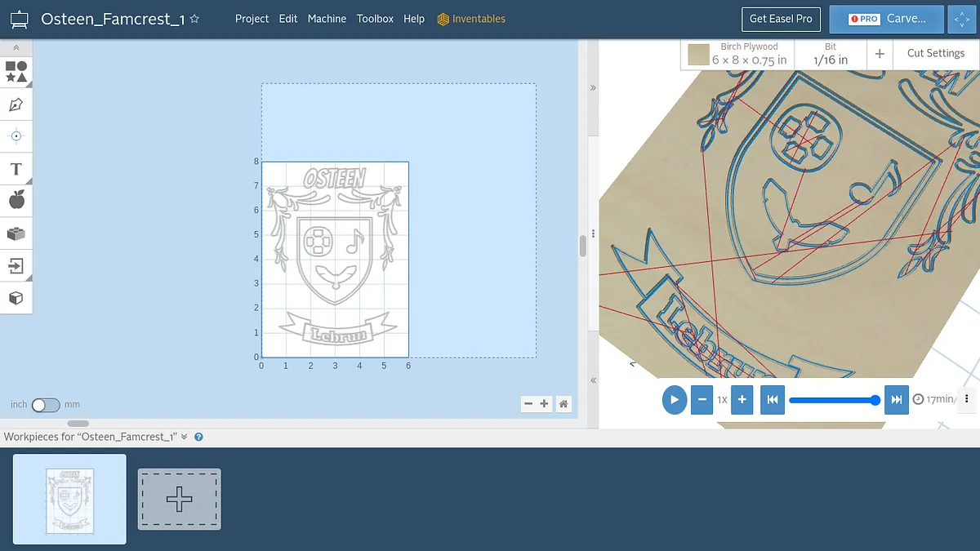Screen dimensions: 980x551
Task: Select the OSTEEN text on the design
Action: [x=335, y=177]
